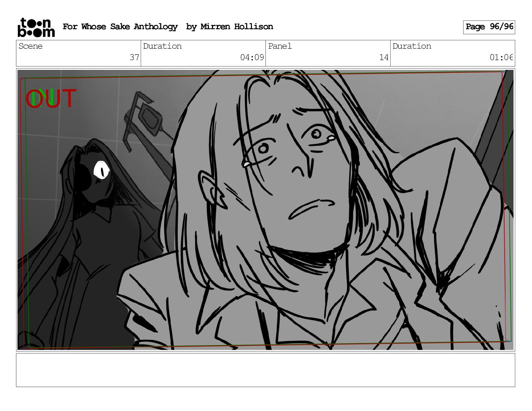This screenshot has height=411, width=532.
Task: Click the Toon Boom logo
Action: point(36,28)
